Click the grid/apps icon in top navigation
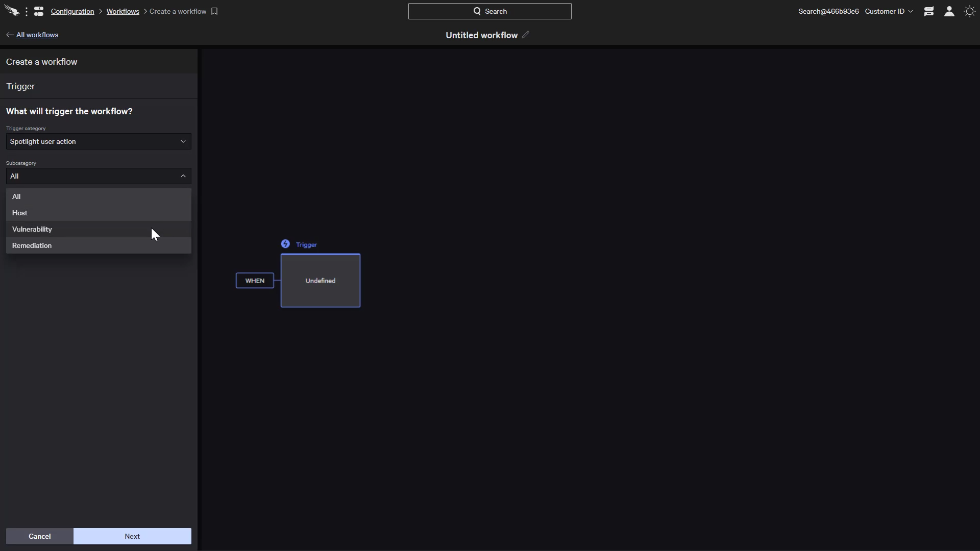Image resolution: width=980 pixels, height=551 pixels. click(38, 11)
